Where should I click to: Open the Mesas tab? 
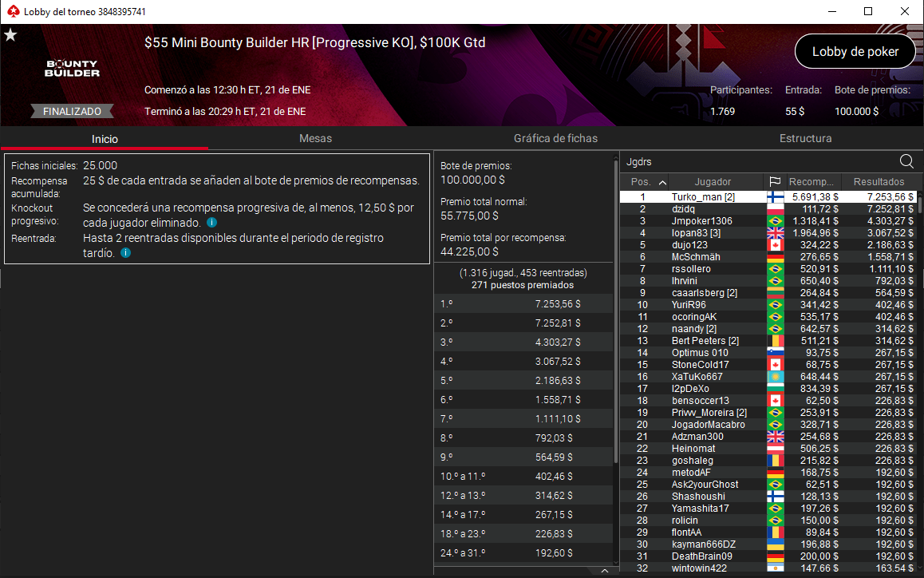[315, 139]
